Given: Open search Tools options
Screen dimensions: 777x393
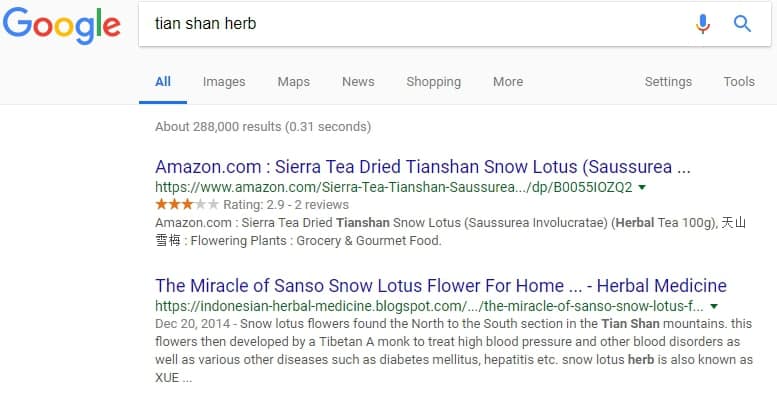Looking at the screenshot, I should 739,82.
